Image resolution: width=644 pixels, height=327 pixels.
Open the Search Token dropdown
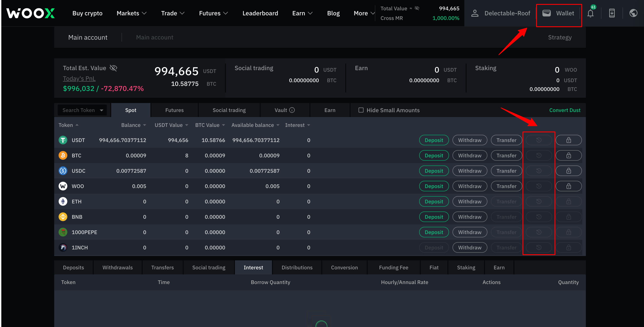click(x=82, y=110)
